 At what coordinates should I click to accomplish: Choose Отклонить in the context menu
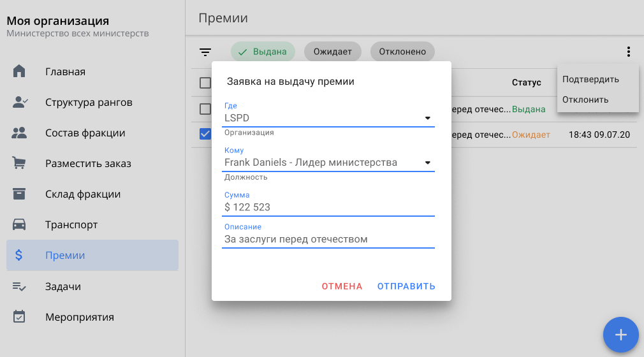[x=585, y=99]
